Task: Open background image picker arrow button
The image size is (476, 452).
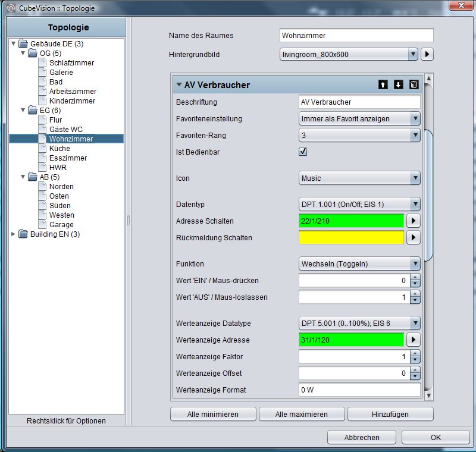Action: tap(427, 54)
